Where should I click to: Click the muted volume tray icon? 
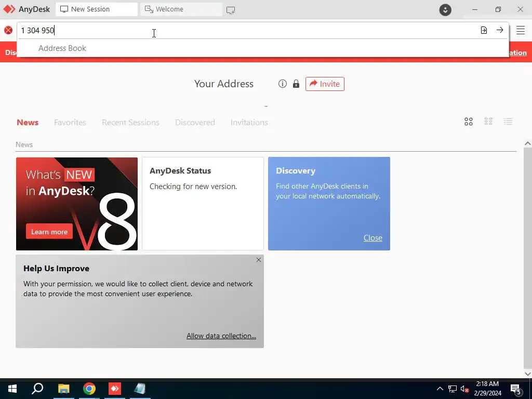tap(465, 389)
